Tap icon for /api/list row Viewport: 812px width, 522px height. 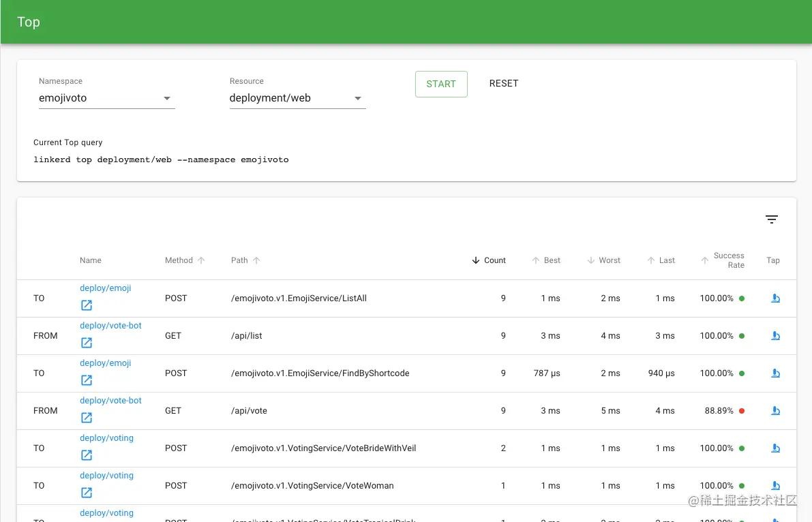click(775, 335)
